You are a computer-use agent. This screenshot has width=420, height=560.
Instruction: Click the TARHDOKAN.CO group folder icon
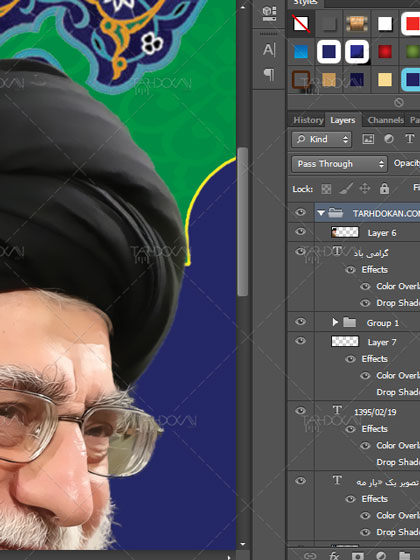[x=336, y=213]
